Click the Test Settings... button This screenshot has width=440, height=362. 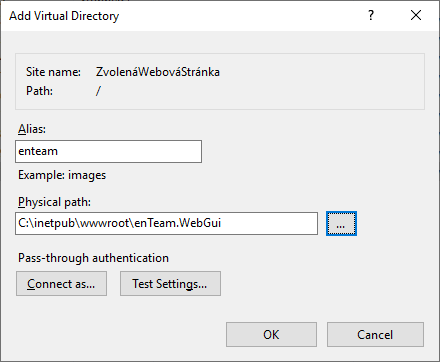(x=170, y=284)
